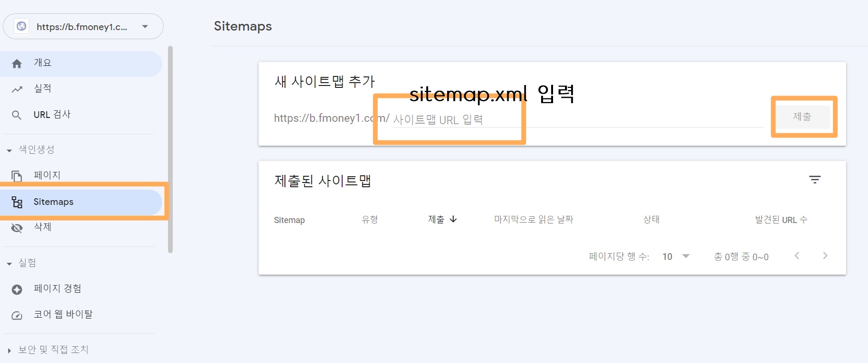This screenshot has width=868, height=363.
Task: Click the 총 0행 중 0~0 text
Action: 741,257
